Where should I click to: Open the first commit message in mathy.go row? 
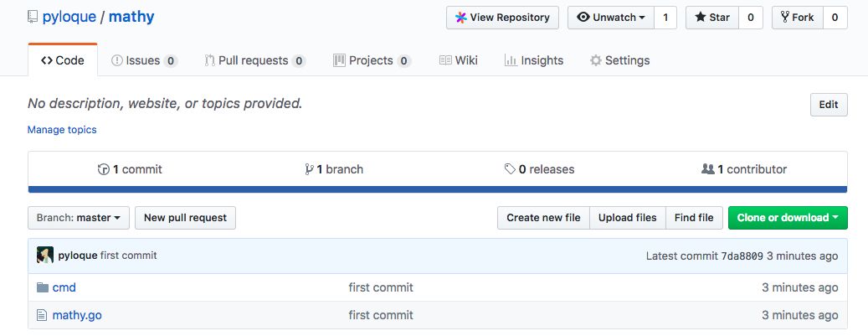point(381,316)
